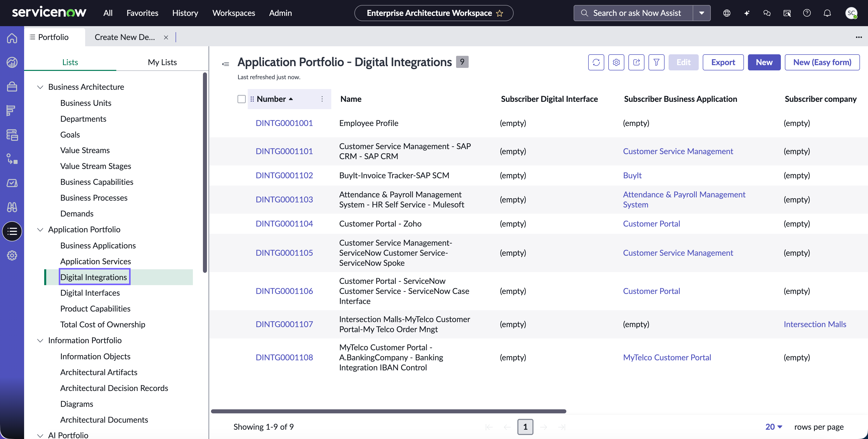Click the guided tour icon in header

click(x=787, y=13)
